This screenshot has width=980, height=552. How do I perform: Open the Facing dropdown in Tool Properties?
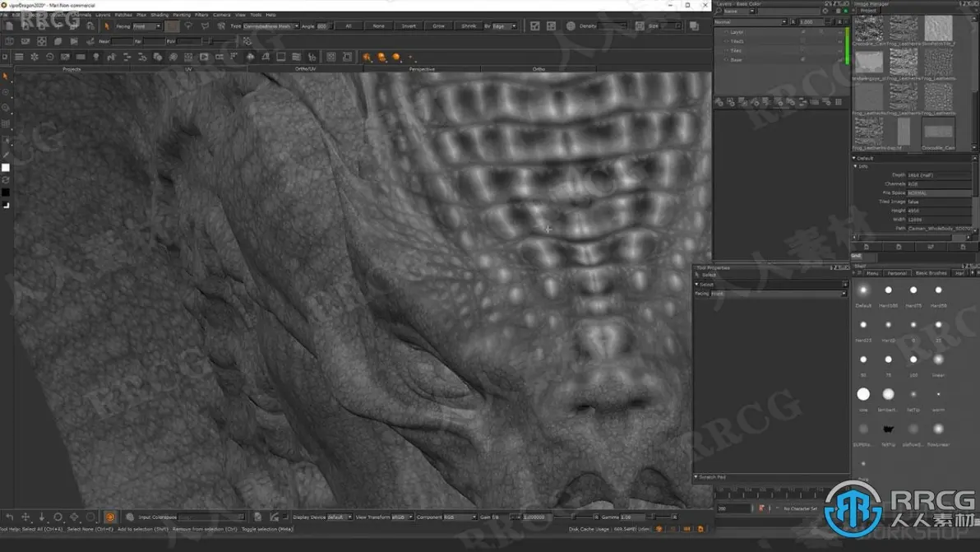tap(779, 294)
